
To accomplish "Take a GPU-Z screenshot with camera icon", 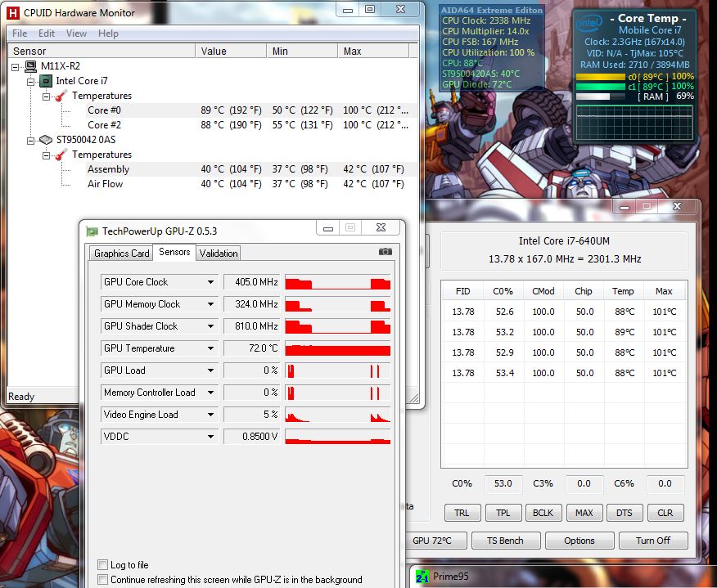I will 386,252.
